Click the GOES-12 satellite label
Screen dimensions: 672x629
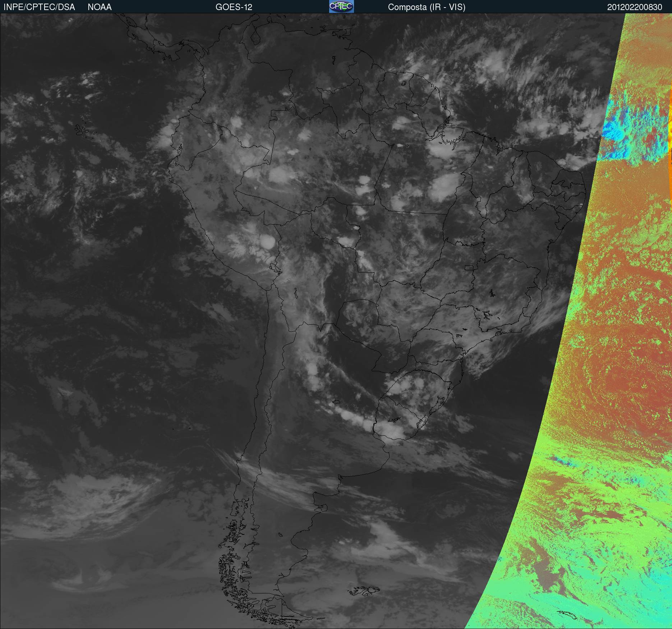click(234, 7)
